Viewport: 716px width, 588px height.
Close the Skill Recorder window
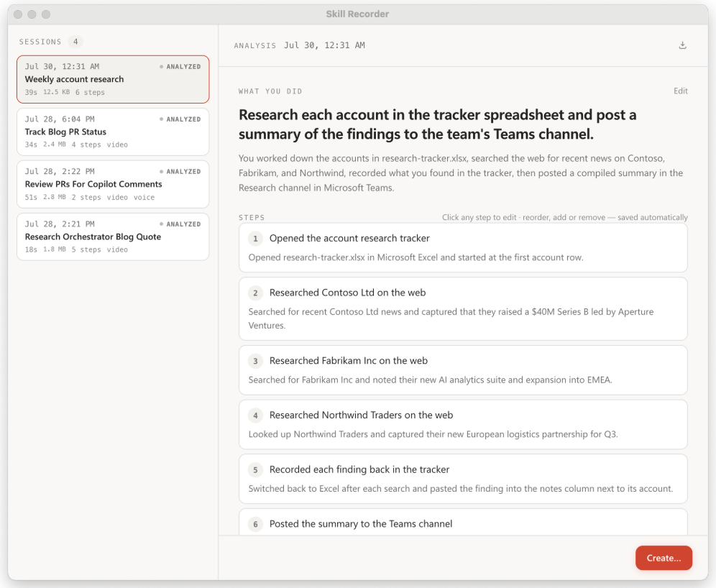(x=18, y=14)
